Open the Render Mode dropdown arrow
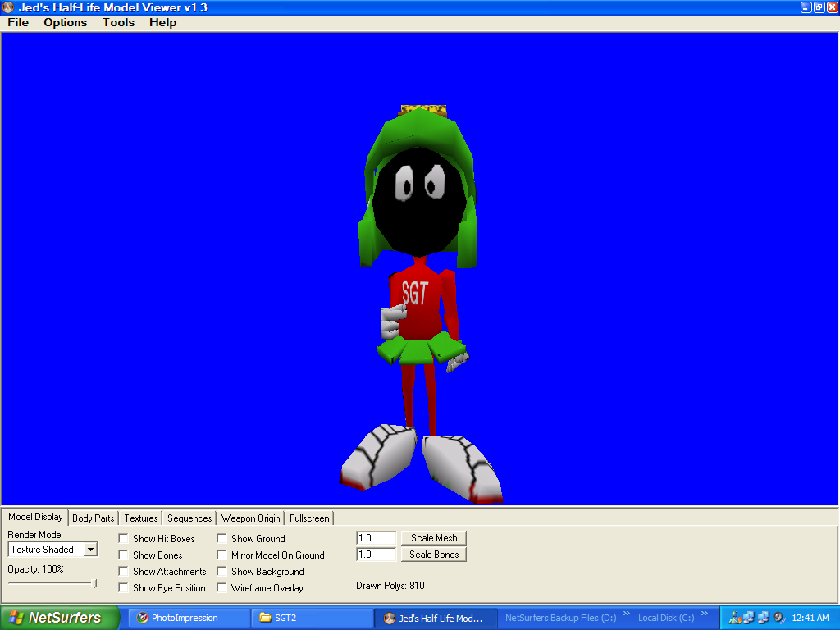This screenshot has height=630, width=840. tap(90, 550)
